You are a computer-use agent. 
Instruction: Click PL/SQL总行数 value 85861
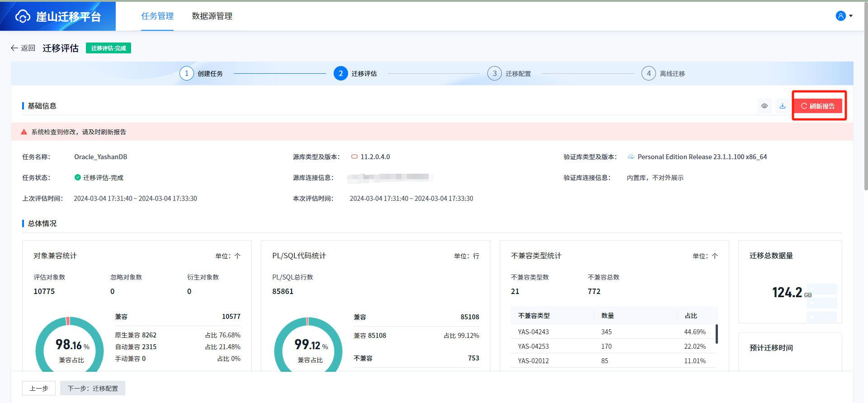[283, 291]
